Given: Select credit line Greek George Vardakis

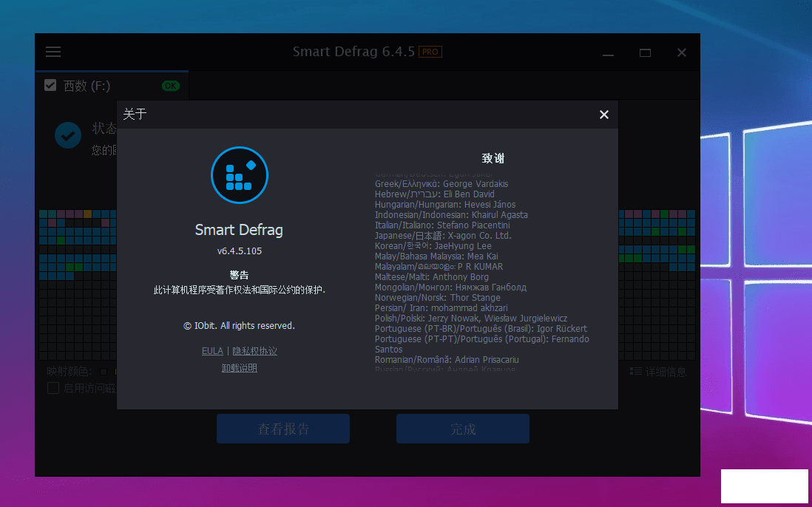Looking at the screenshot, I should coord(441,183).
